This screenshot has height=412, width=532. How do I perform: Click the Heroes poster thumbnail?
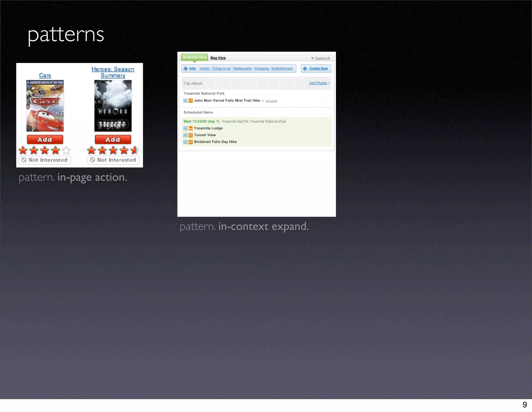113,106
